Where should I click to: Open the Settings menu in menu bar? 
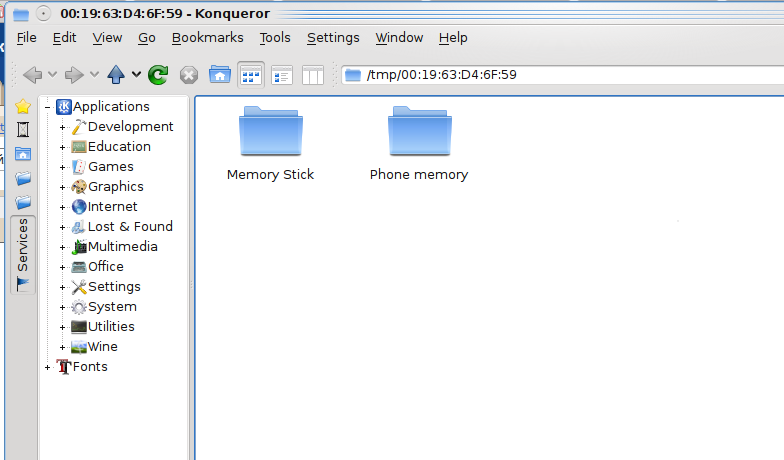333,38
